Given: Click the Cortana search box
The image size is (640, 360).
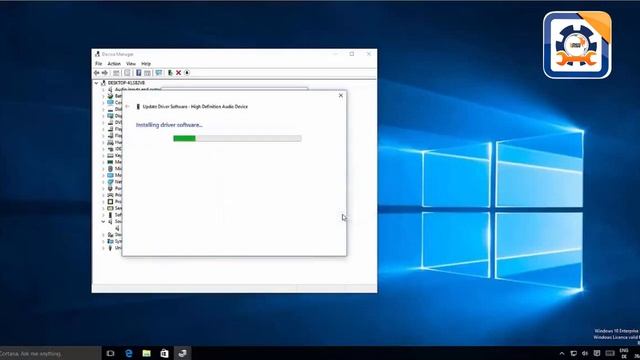Looking at the screenshot, I should click(50, 353).
